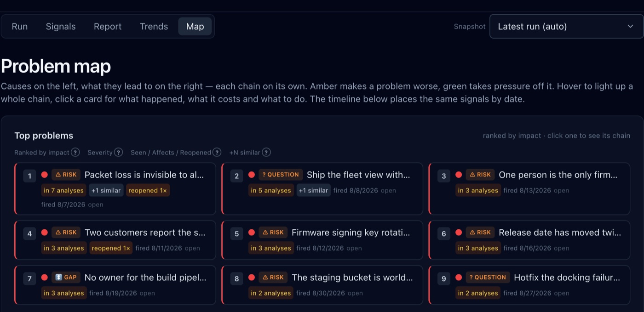Go to the Report tab
Image resolution: width=644 pixels, height=312 pixels.
click(108, 26)
